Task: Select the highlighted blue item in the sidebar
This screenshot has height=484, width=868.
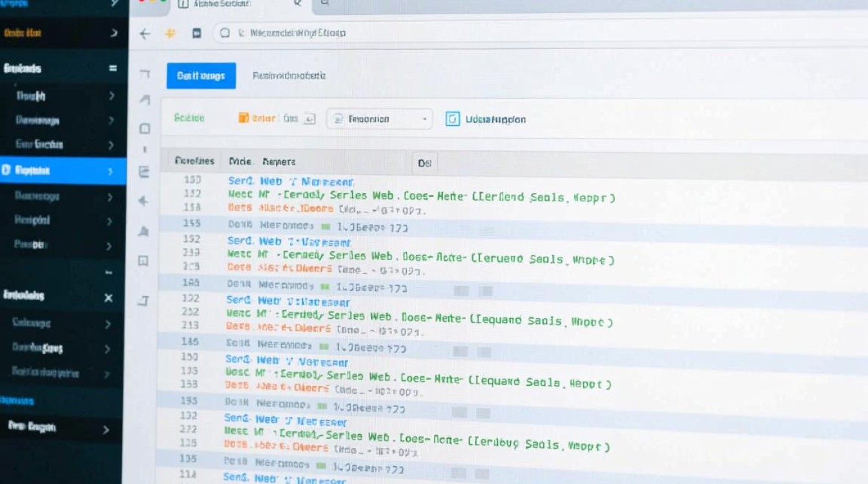Action: click(39, 170)
